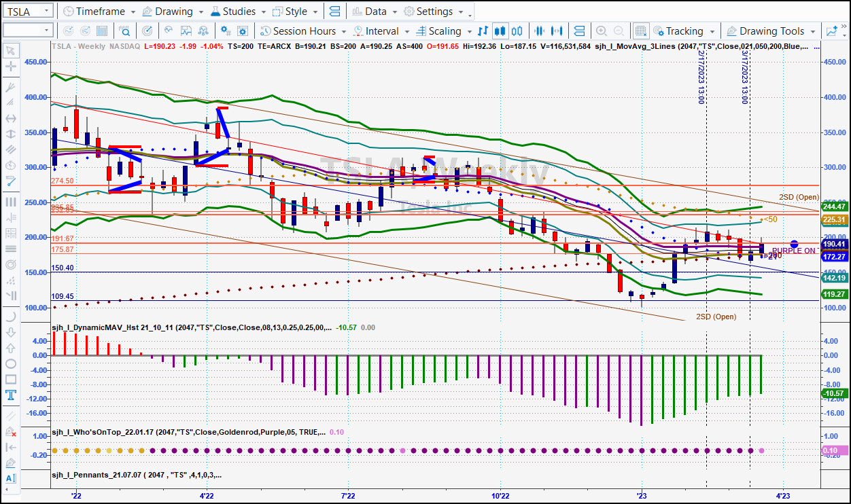Image resolution: width=851 pixels, height=504 pixels.
Task: Click the calendar grid toolbar icon
Action: [101, 31]
